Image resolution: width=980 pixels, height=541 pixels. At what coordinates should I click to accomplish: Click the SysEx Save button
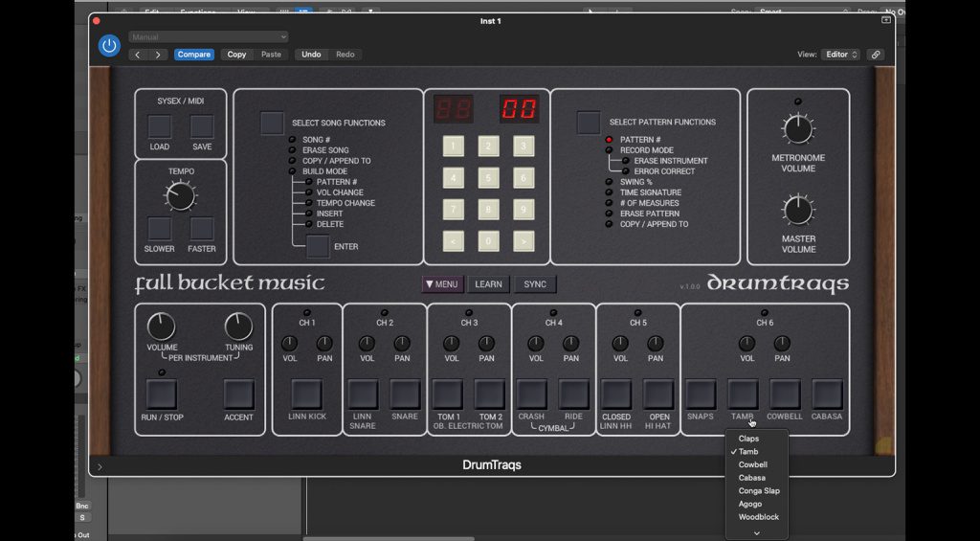pyautogui.click(x=202, y=126)
